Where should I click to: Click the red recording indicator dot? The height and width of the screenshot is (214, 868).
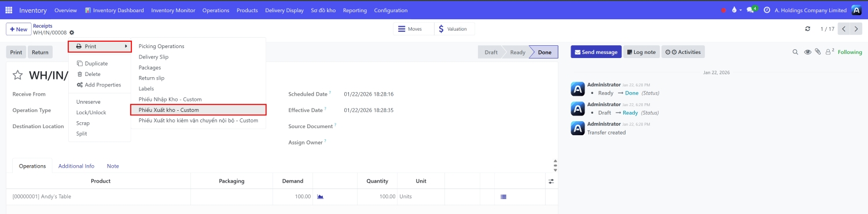(x=723, y=10)
